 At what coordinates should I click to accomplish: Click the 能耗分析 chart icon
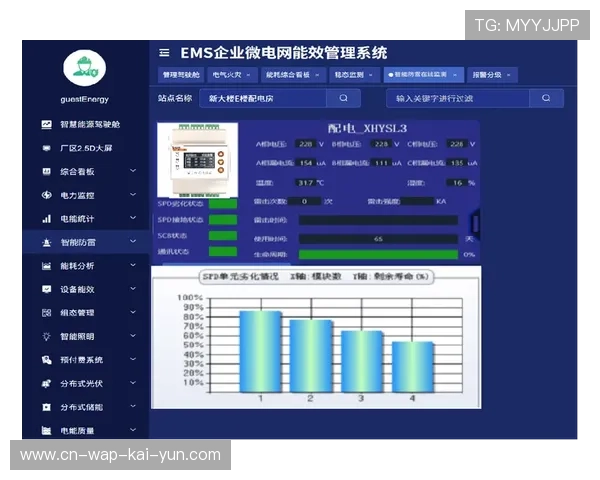point(46,266)
